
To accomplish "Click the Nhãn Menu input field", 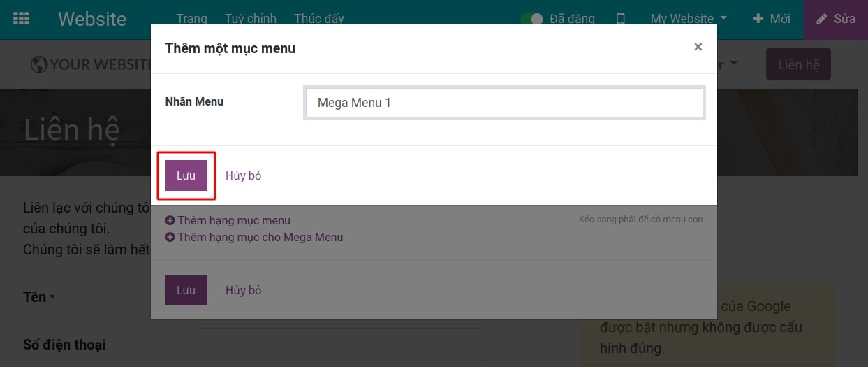I will pyautogui.click(x=504, y=103).
